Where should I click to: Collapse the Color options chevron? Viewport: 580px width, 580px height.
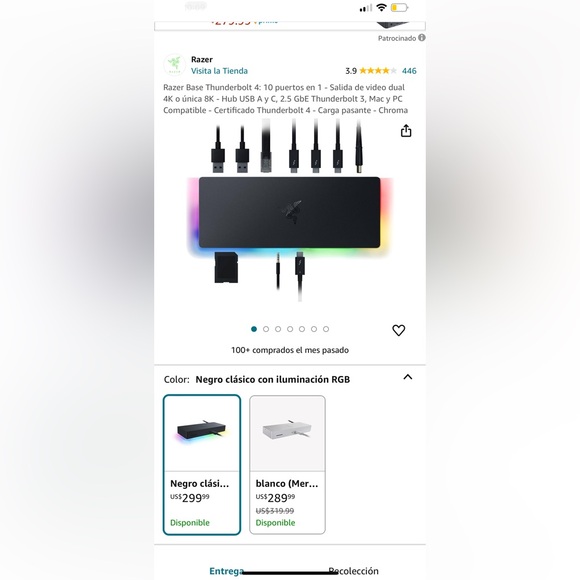407,377
